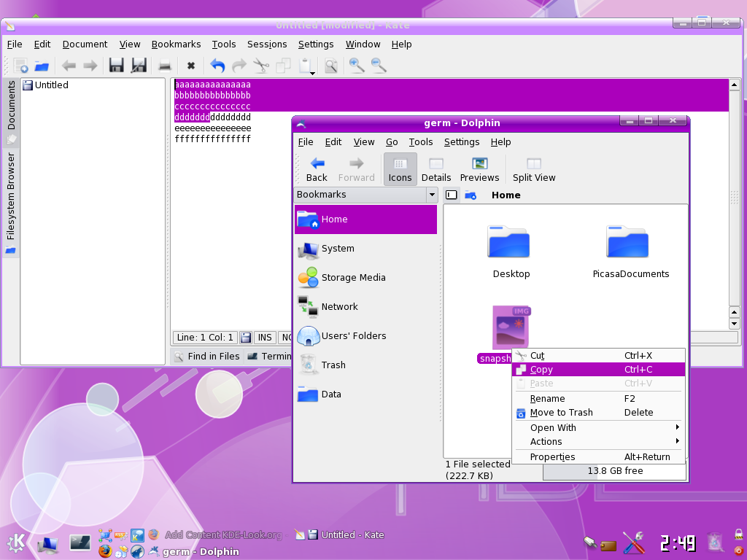This screenshot has width=747, height=560.
Task: Toggle Split View in Dolphin
Action: coord(534,169)
